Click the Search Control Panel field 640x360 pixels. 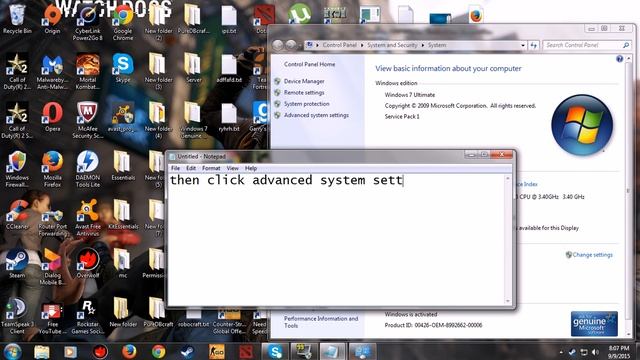(587, 45)
